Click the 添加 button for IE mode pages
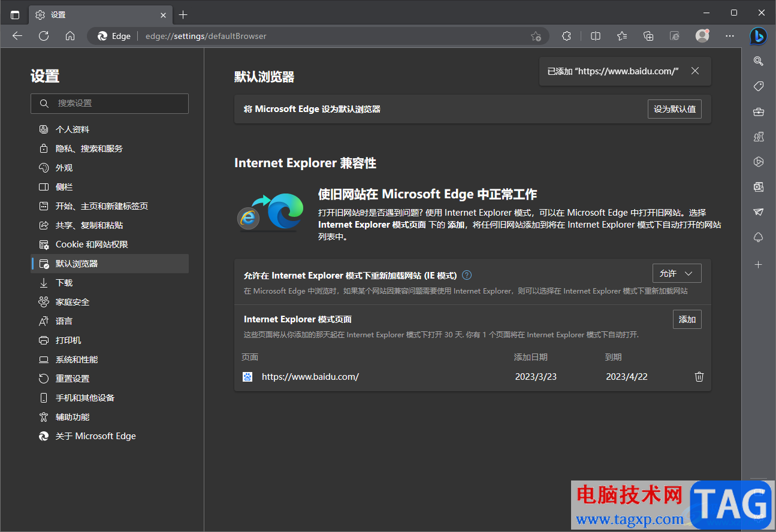Image resolution: width=776 pixels, height=532 pixels. tap(687, 319)
